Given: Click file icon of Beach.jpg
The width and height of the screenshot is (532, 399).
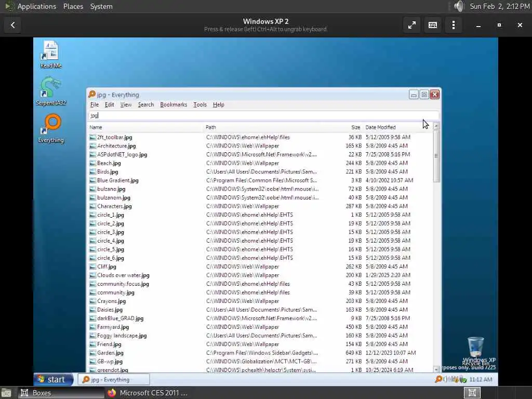Looking at the screenshot, I should 92,163.
